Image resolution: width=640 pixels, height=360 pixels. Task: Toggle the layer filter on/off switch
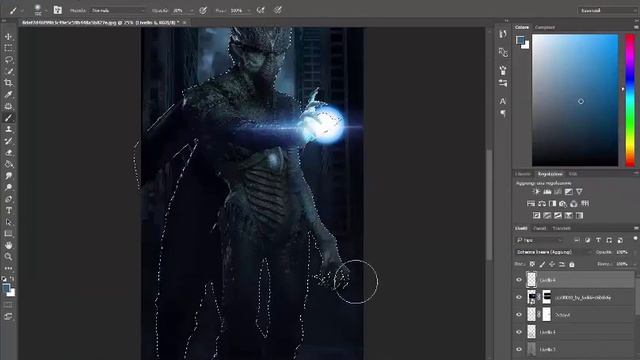[x=636, y=238]
